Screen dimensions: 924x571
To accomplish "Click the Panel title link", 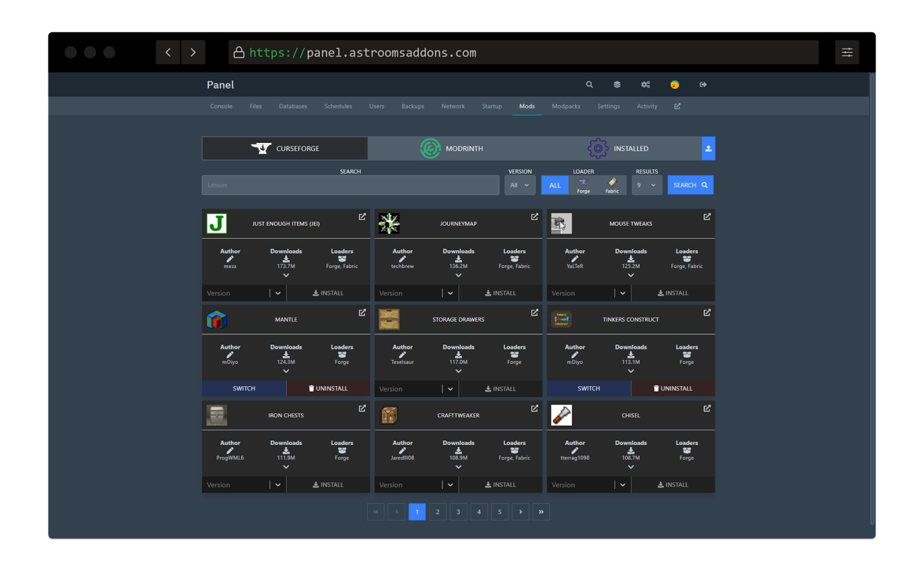I will coord(221,85).
